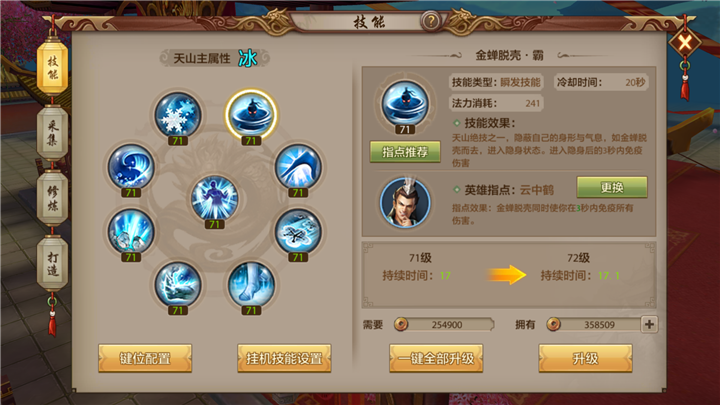Viewport: 720px width, 405px height.
Task: Pick the glowing body skill in center
Action: (214, 198)
